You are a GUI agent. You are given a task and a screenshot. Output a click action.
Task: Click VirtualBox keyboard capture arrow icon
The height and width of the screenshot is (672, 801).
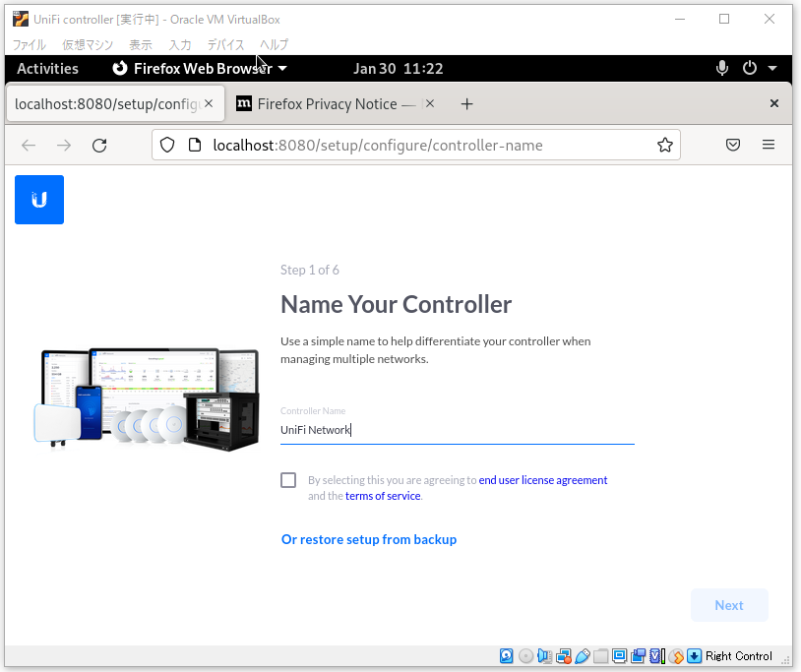coord(695,655)
